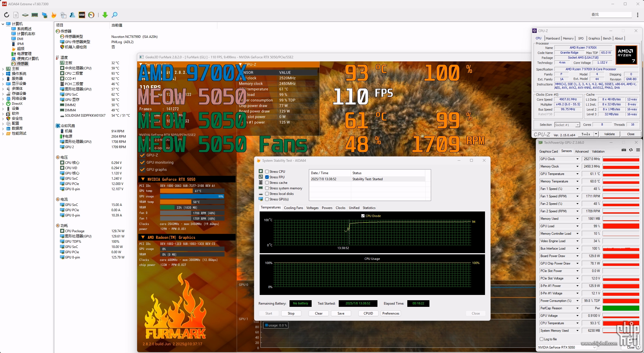The width and height of the screenshot is (644, 353).
Task: Click the GPU-Z refresh arrows icon
Action: 631,150
